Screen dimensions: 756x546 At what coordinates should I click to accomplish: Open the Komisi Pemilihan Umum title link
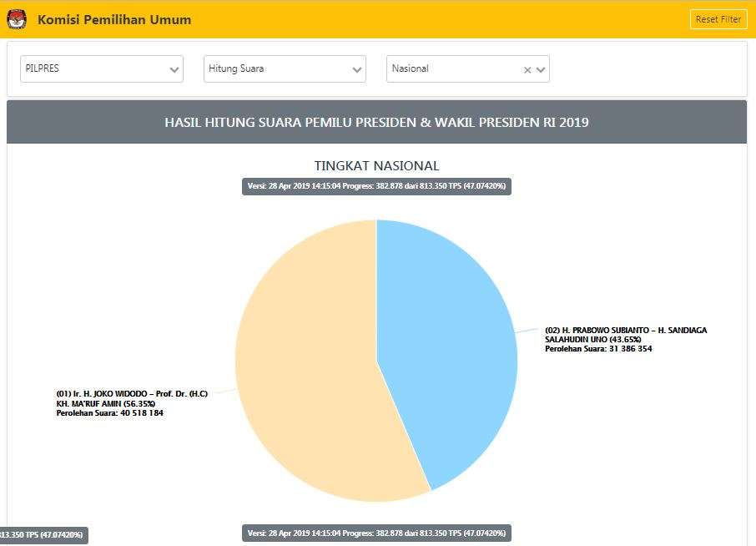(x=114, y=20)
